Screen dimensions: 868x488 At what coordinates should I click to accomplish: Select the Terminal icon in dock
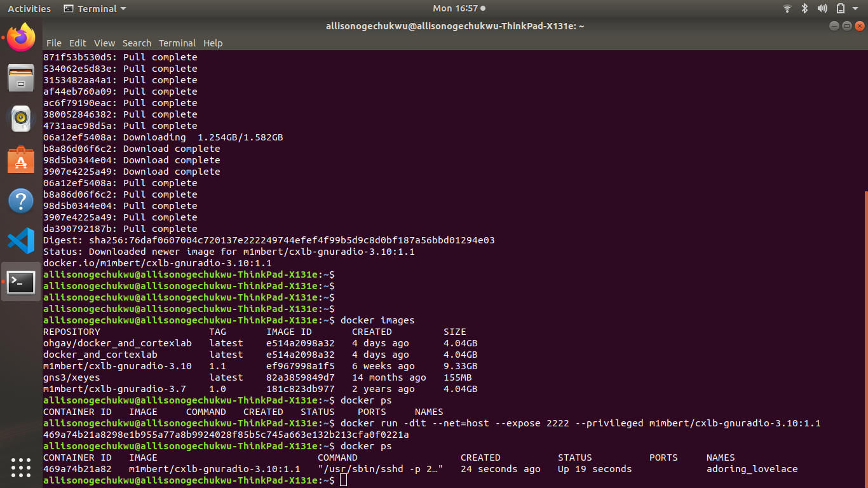tap(21, 282)
